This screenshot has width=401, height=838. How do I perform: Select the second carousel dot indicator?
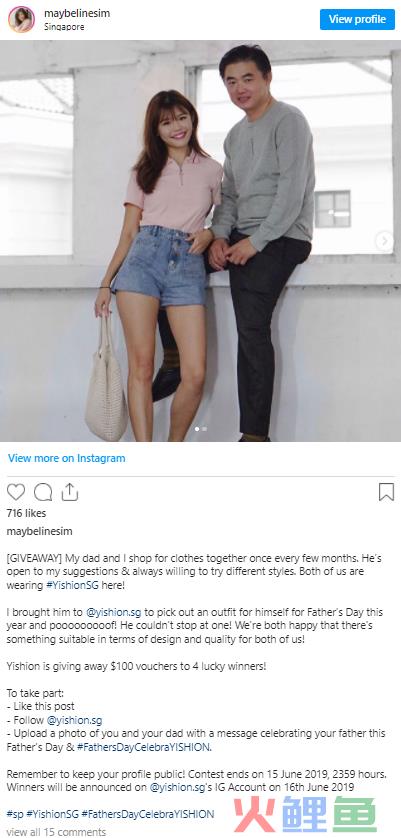204,429
